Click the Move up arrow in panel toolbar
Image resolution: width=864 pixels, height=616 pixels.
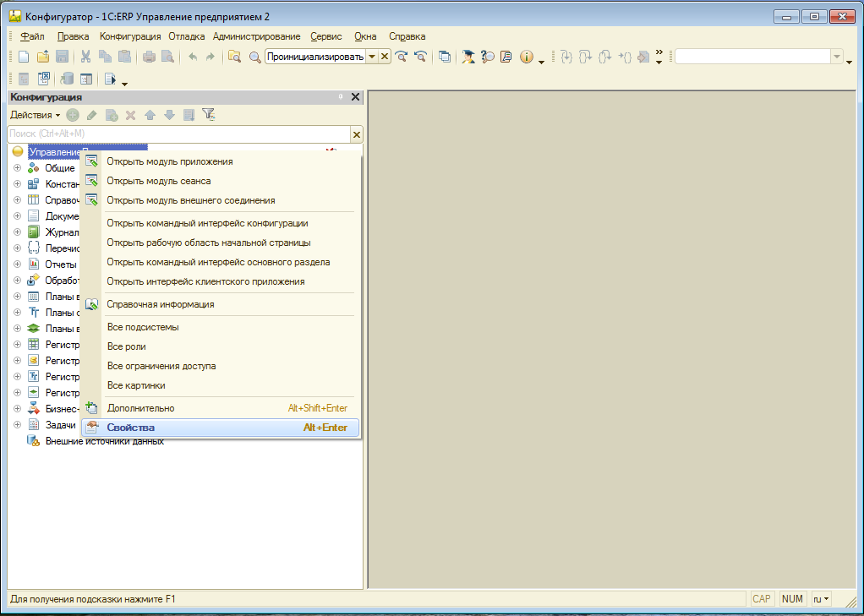[x=150, y=115]
